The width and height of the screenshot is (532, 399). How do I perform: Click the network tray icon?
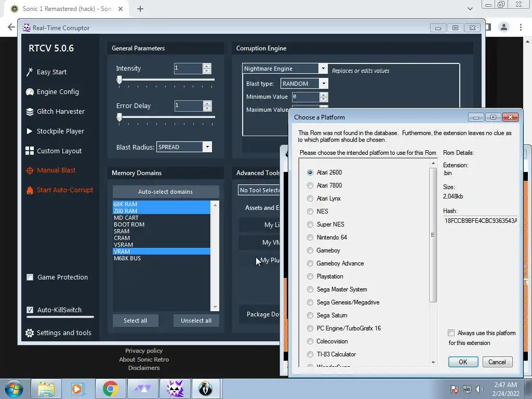(467, 389)
